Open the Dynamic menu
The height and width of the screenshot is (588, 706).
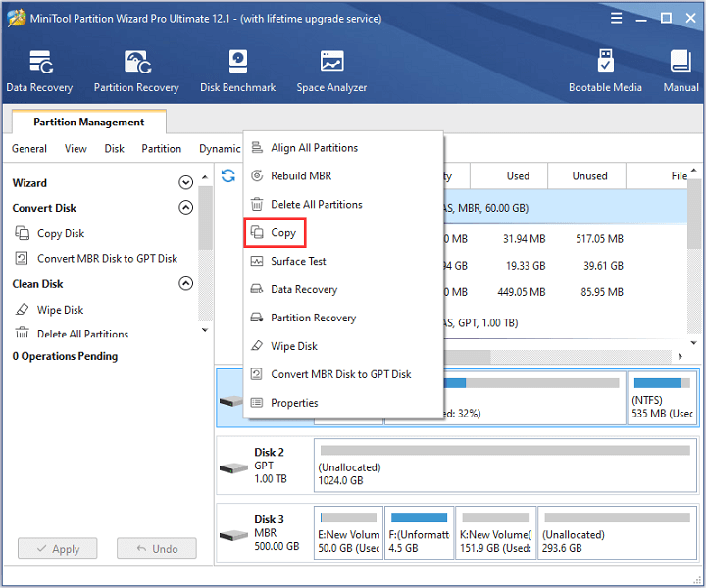(x=221, y=148)
